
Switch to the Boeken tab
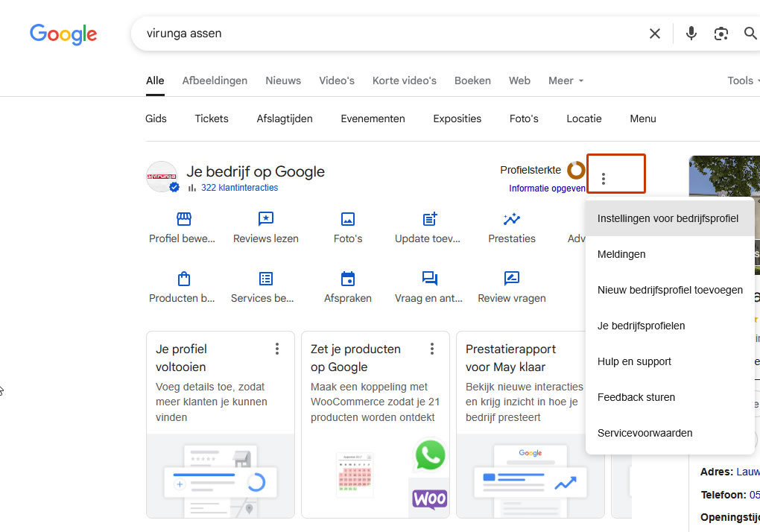click(x=472, y=81)
